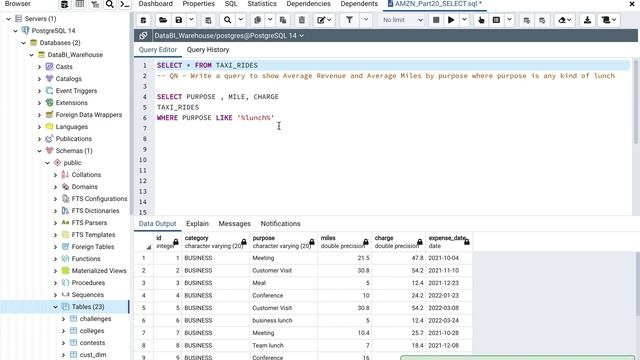Click the View Data table icon in Browser toolbar

[x=80, y=4]
